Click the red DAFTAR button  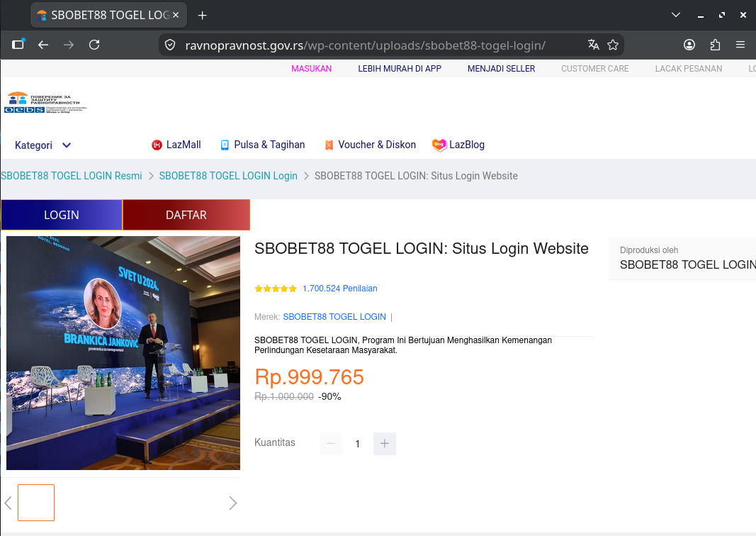click(x=186, y=215)
